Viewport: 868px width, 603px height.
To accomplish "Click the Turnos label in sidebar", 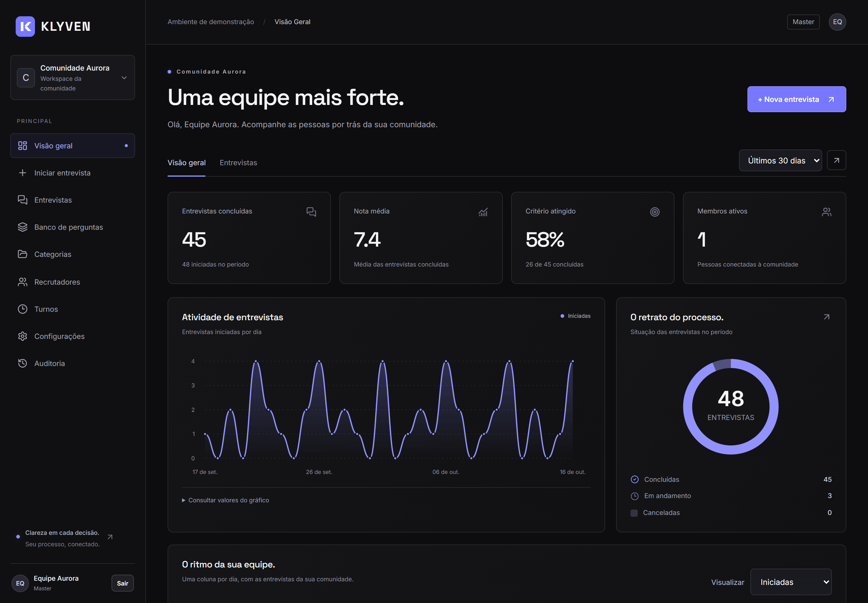I will coord(46,309).
